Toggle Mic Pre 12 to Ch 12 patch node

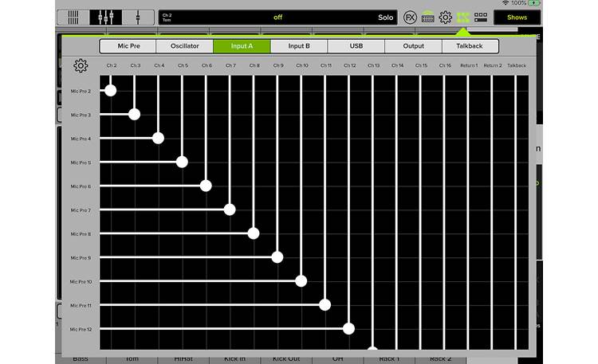348,328
